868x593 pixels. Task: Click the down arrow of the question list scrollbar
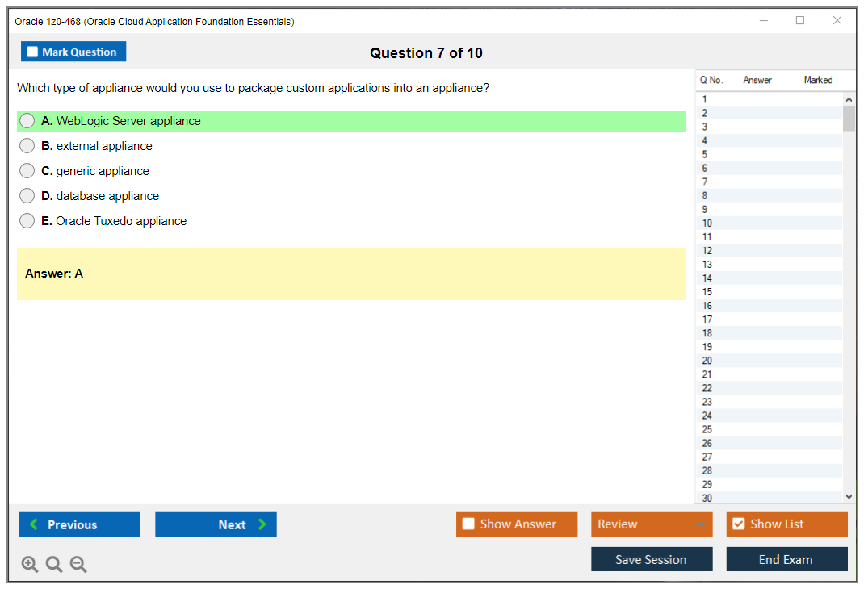click(848, 495)
